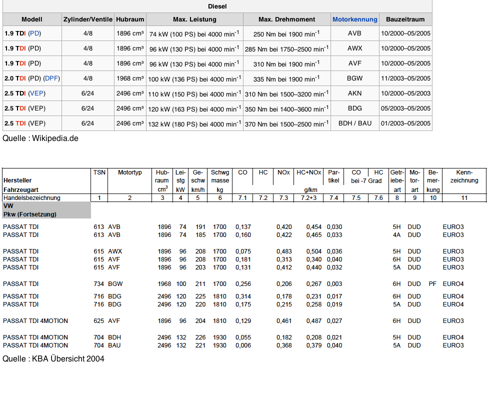Click the NOx value 0,461
This screenshot has width=500, height=400.
tap(284, 321)
